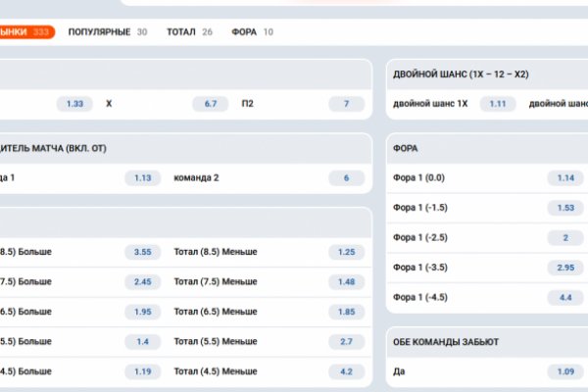The width and height of the screenshot is (588, 392).
Task: Select the 1.33 home win odds
Action: tap(74, 104)
